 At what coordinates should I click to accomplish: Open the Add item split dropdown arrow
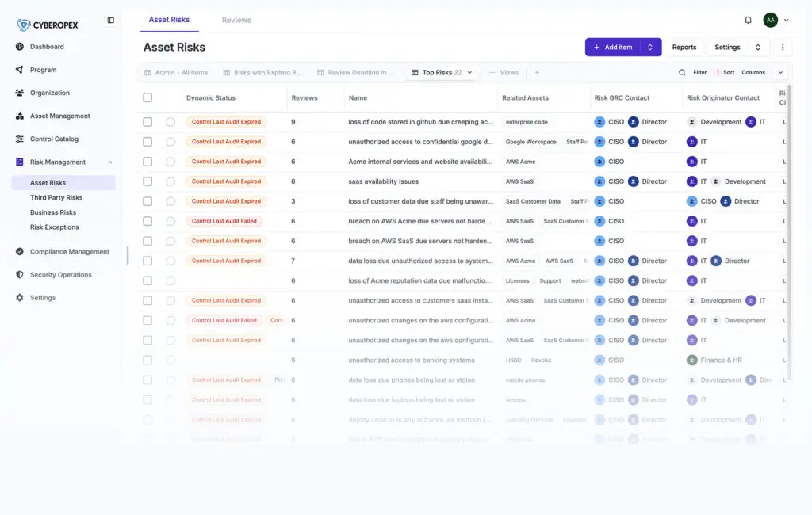pos(650,47)
